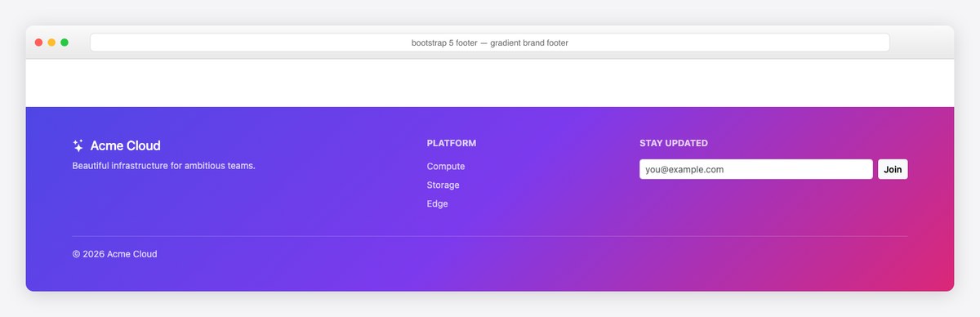This screenshot has width=980, height=317.
Task: Open the Edge platform link
Action: click(x=438, y=203)
